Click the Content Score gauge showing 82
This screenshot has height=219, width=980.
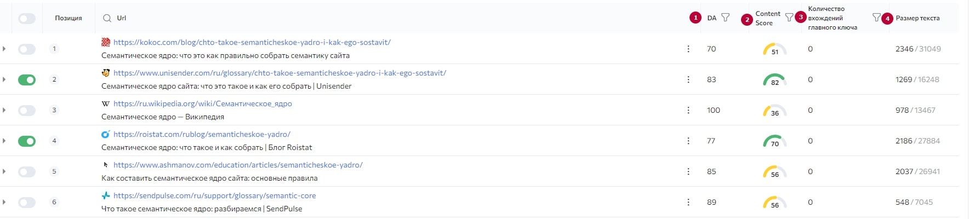point(774,80)
